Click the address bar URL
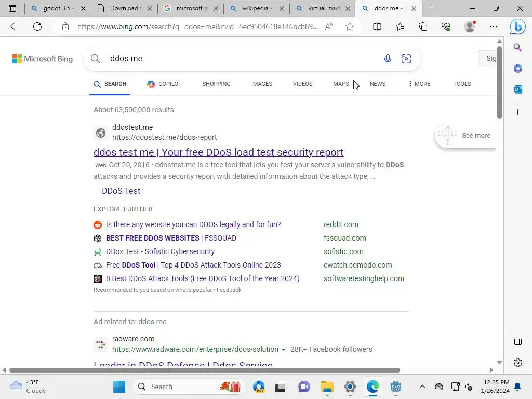Screen dimensions: 532x399 pyautogui.click(x=197, y=26)
